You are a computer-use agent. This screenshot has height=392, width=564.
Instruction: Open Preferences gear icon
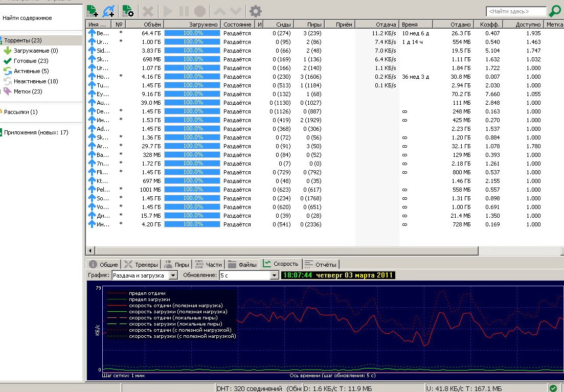255,11
